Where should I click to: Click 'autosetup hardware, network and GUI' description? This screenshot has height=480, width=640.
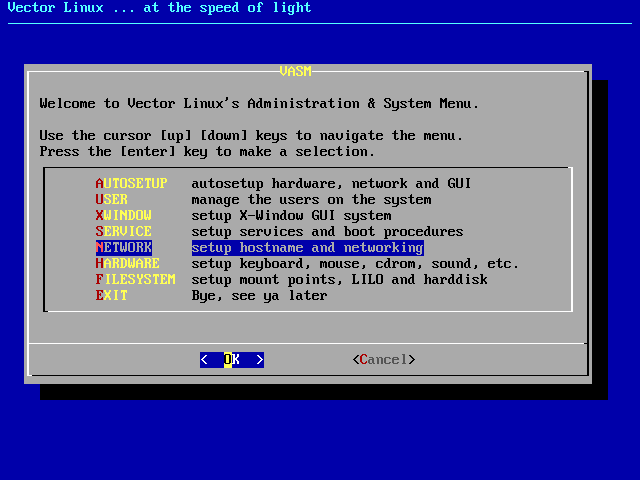point(331,184)
